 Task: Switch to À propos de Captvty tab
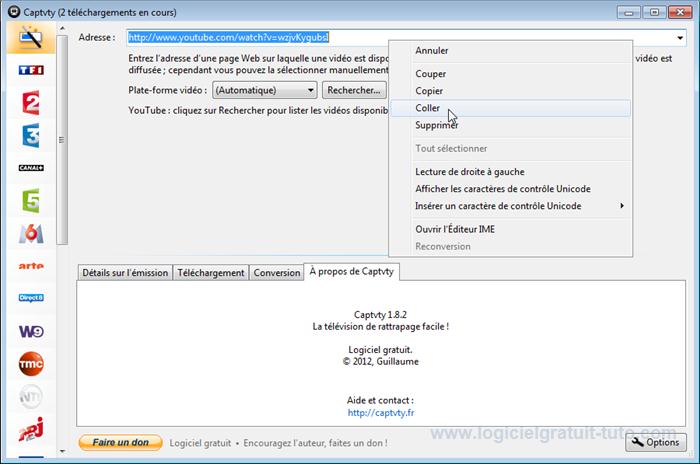352,272
